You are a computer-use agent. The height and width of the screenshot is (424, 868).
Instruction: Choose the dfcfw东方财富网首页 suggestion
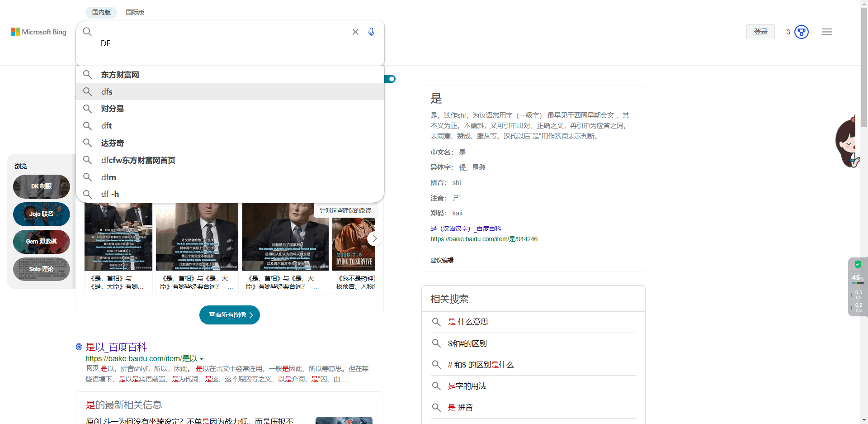point(230,160)
